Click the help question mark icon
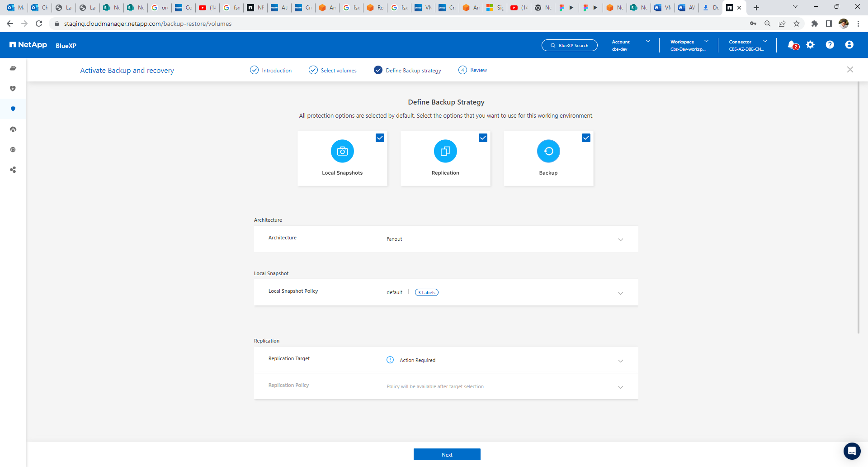Image resolution: width=868 pixels, height=467 pixels. [x=830, y=45]
